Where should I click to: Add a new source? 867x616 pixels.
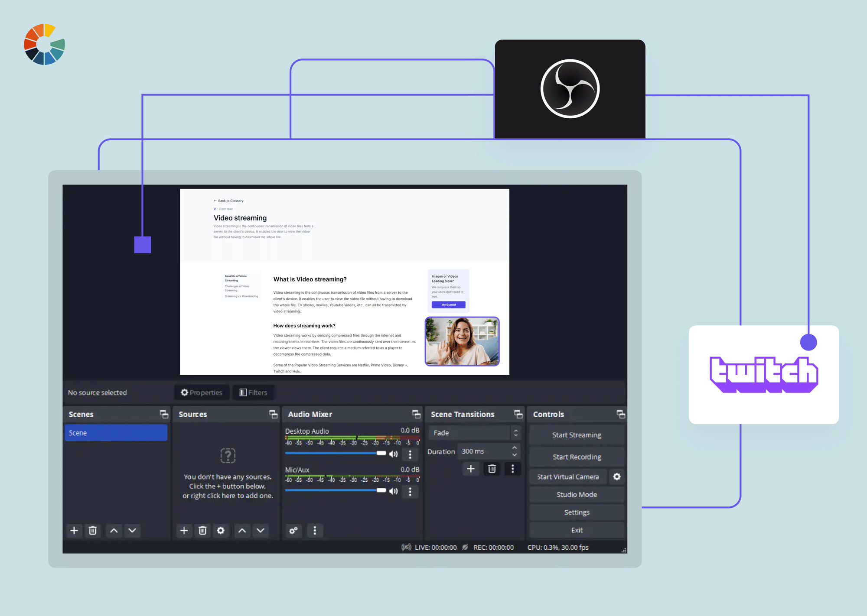tap(184, 531)
